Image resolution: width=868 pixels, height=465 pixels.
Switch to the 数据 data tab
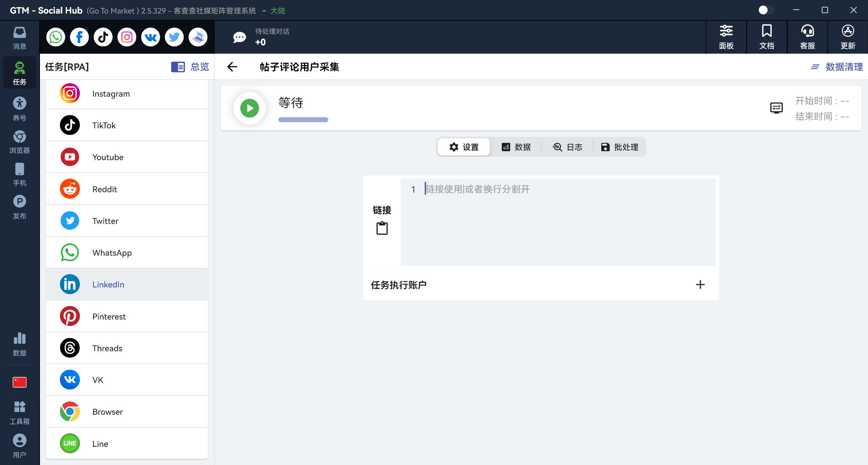[x=516, y=147]
